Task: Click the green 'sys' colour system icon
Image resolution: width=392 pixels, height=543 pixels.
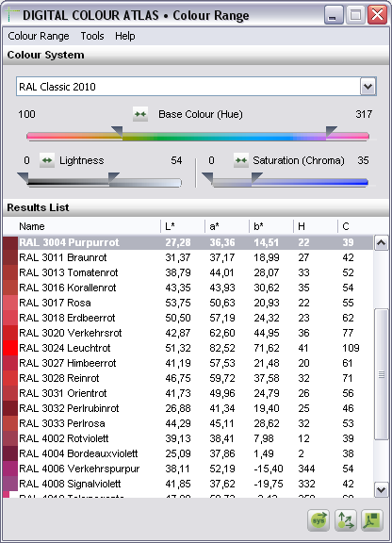Action: tap(318, 520)
